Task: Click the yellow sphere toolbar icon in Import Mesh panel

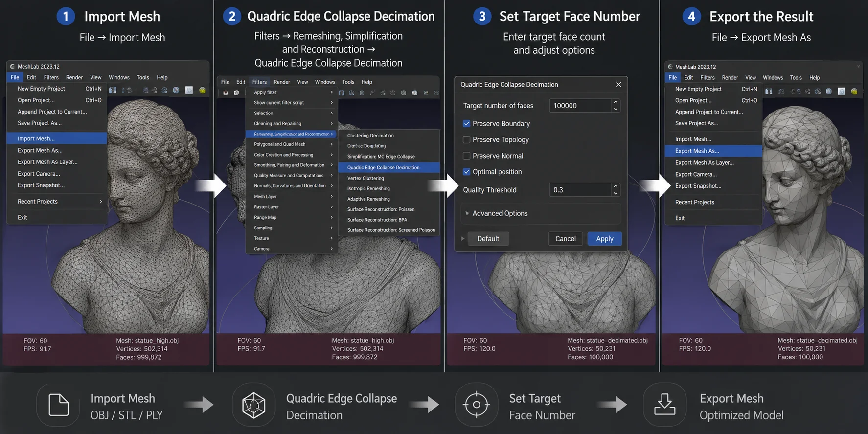Action: coord(202,90)
